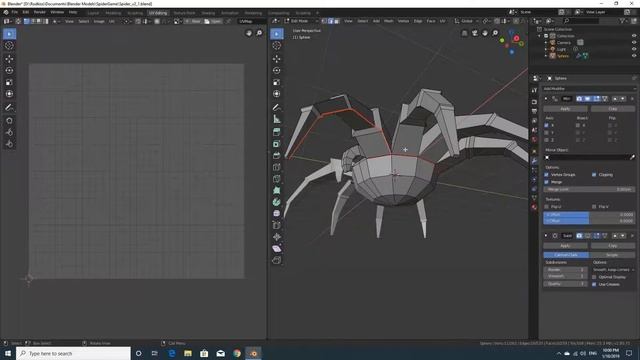This screenshot has width=640, height=360.
Task: Select the Cursor tool in 3D viewport toolbar
Action: 277,46
